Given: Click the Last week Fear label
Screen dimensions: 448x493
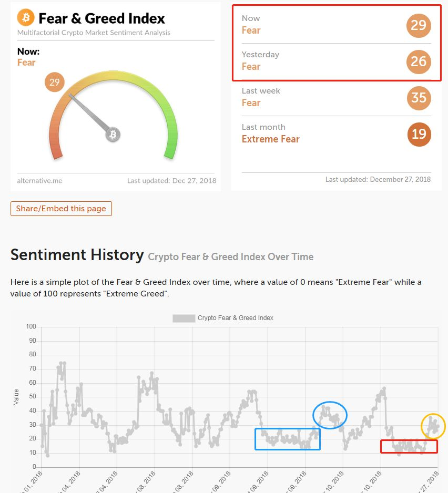Looking at the screenshot, I should (251, 103).
